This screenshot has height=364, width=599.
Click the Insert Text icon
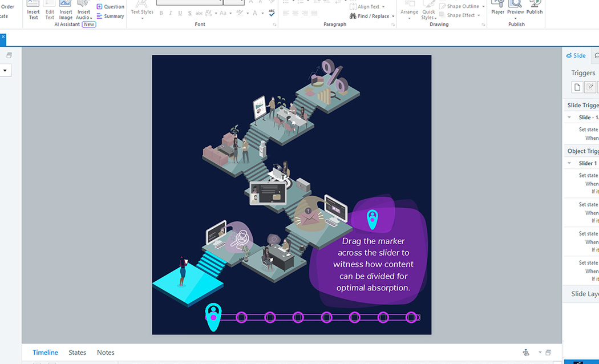[34, 10]
